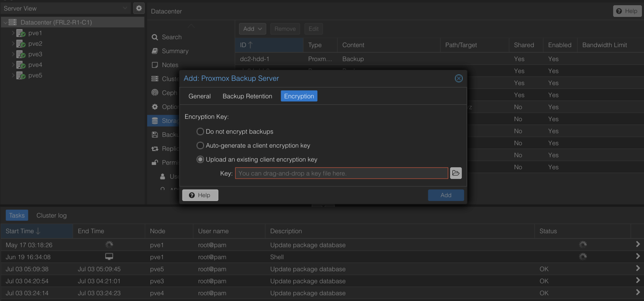The height and width of the screenshot is (301, 644).
Task: Expand the pve5 tree node
Action: coord(13,75)
